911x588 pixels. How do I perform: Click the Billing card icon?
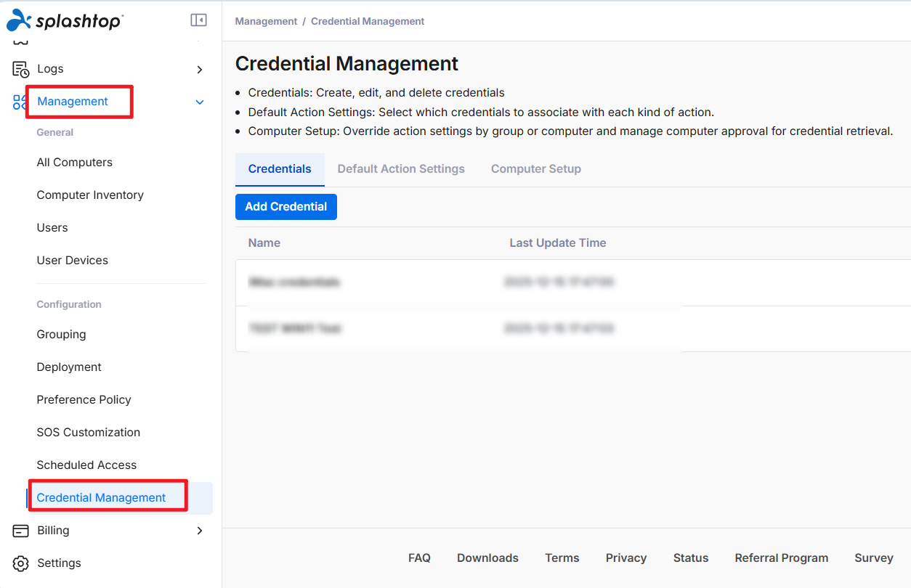tap(21, 531)
